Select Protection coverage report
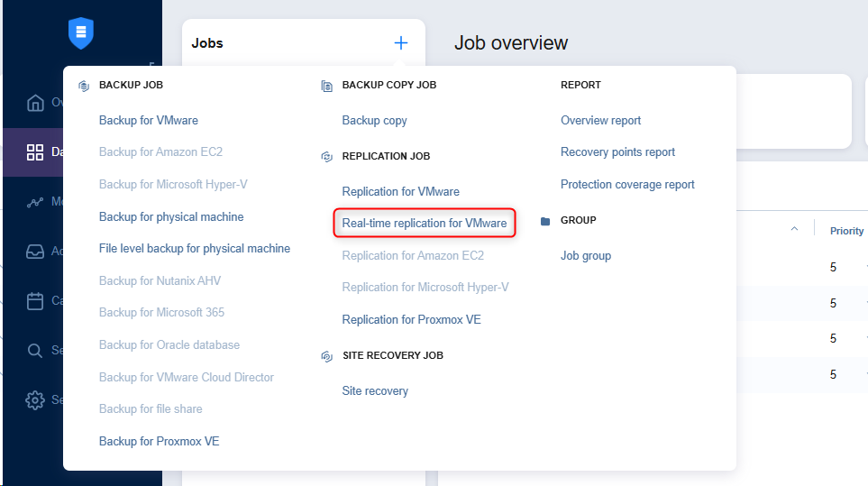The image size is (868, 486). coord(627,184)
